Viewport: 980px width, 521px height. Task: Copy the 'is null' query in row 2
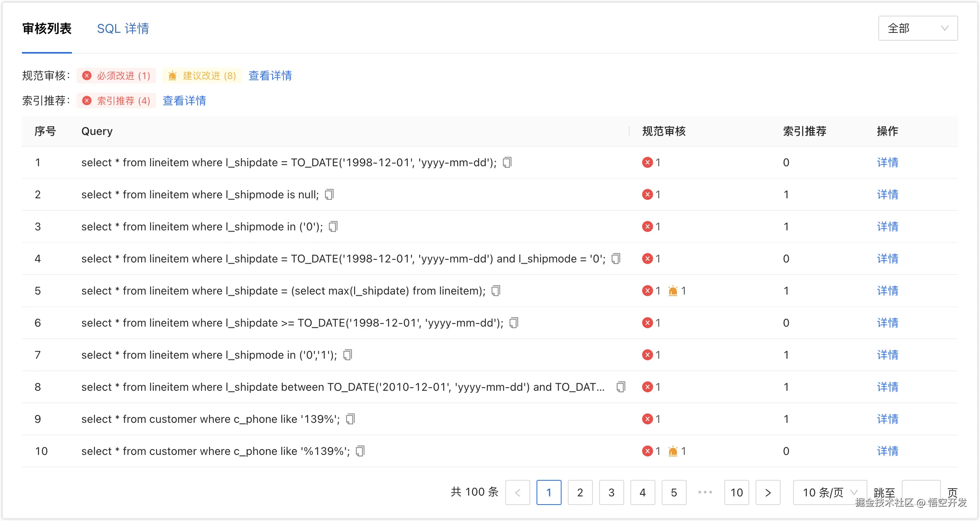pos(329,194)
